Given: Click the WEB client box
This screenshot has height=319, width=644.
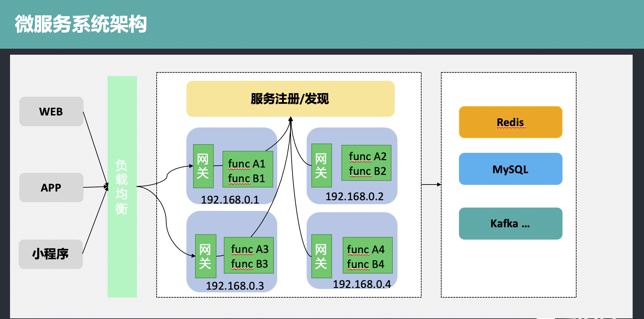Looking at the screenshot, I should coord(51,111).
